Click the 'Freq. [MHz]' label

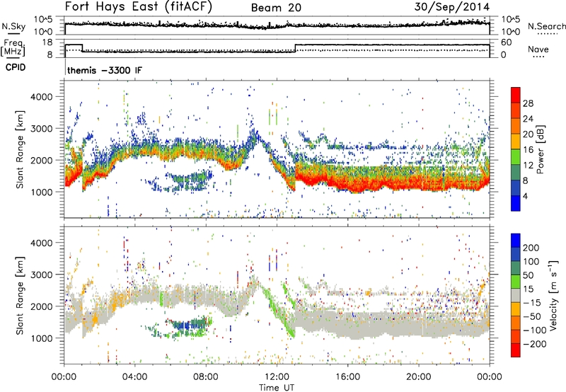pos(13,48)
